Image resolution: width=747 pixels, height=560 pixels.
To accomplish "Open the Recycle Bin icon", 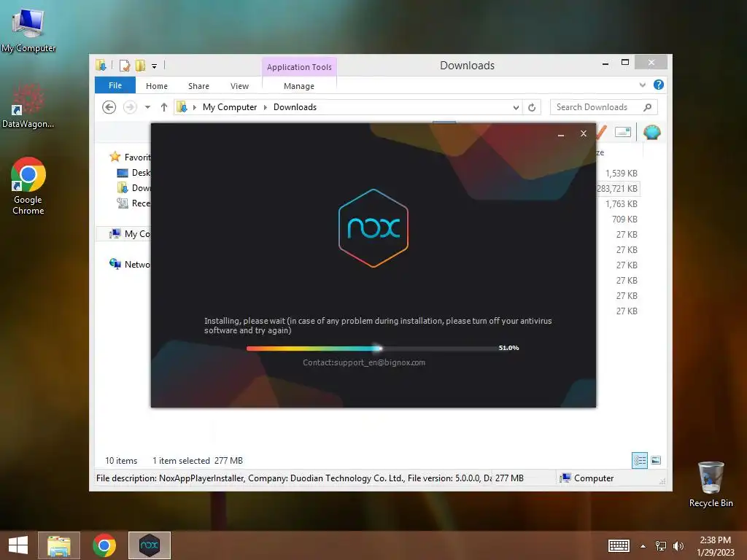I will coord(711,485).
